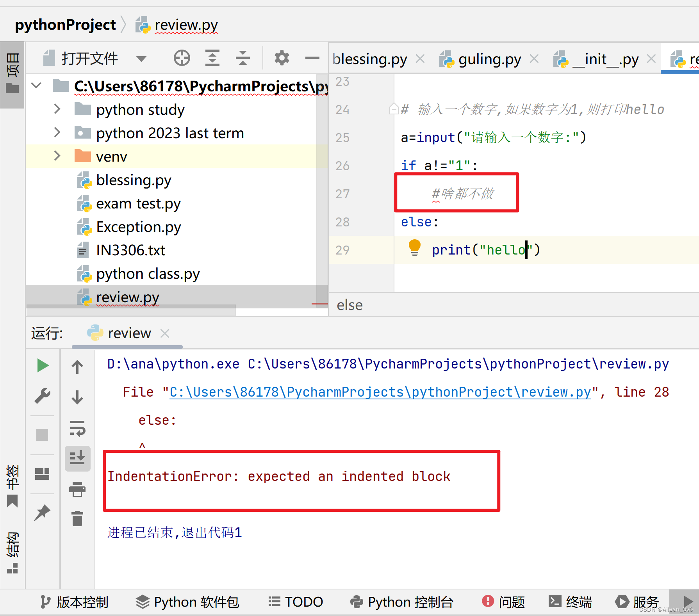
Task: Click the down arrow in run console
Action: [x=77, y=397]
